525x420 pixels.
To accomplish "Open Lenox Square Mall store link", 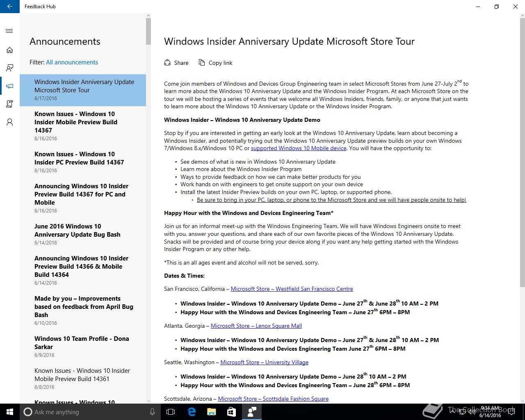I will [256, 326].
